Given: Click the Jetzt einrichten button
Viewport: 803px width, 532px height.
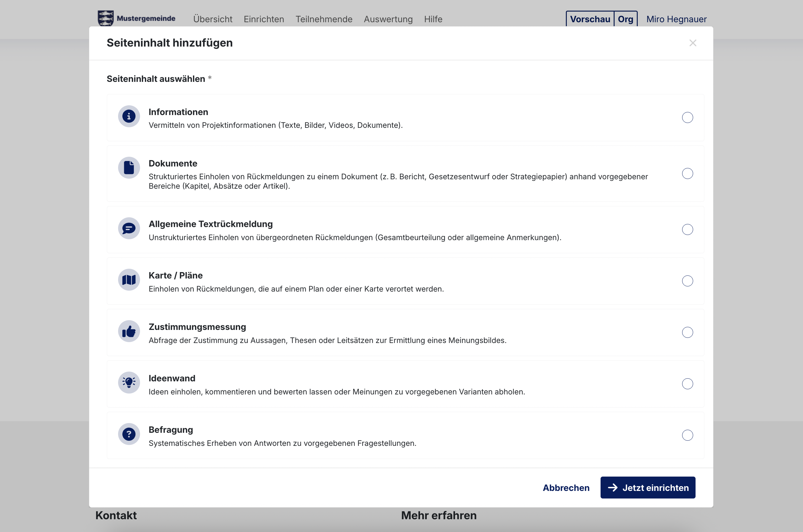Looking at the screenshot, I should (648, 488).
